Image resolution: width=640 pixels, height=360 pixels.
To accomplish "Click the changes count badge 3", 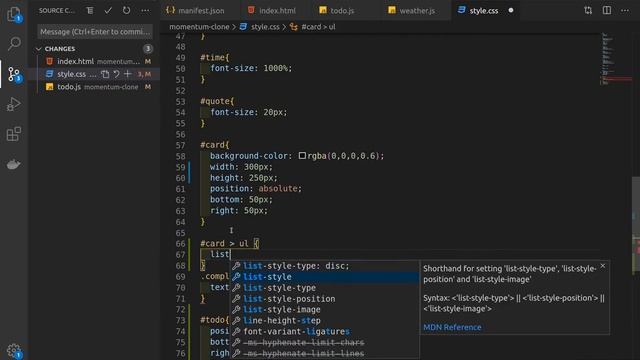I will click(148, 49).
